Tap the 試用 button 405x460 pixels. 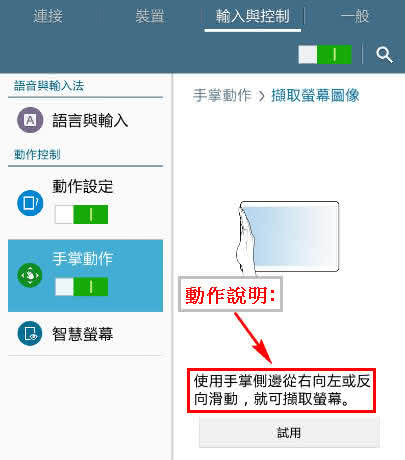pos(289,432)
